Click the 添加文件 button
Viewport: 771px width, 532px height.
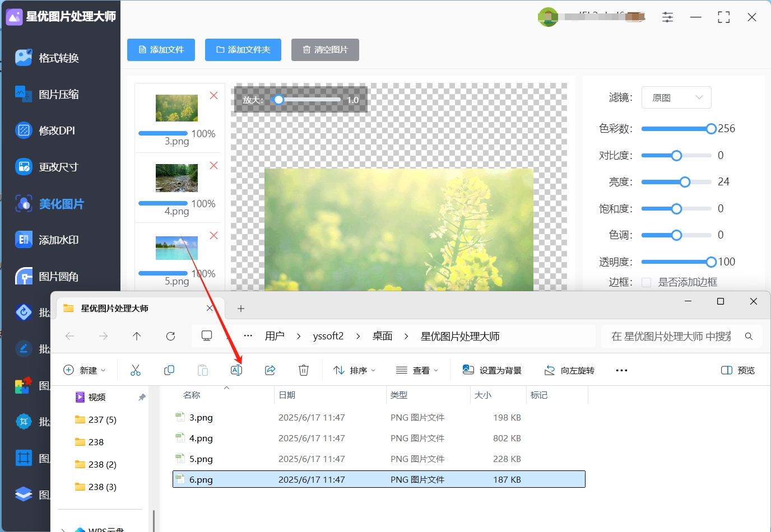tap(161, 50)
